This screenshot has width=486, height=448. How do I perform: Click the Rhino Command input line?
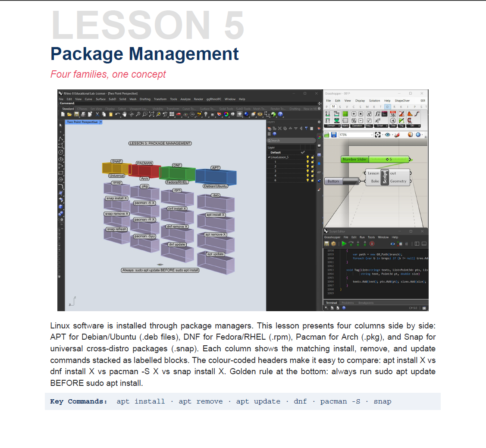coord(189,103)
